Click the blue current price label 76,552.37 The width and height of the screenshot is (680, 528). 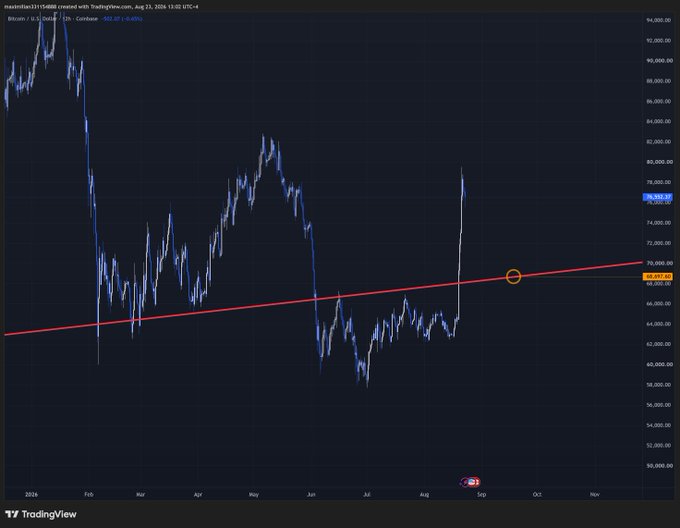pos(658,197)
